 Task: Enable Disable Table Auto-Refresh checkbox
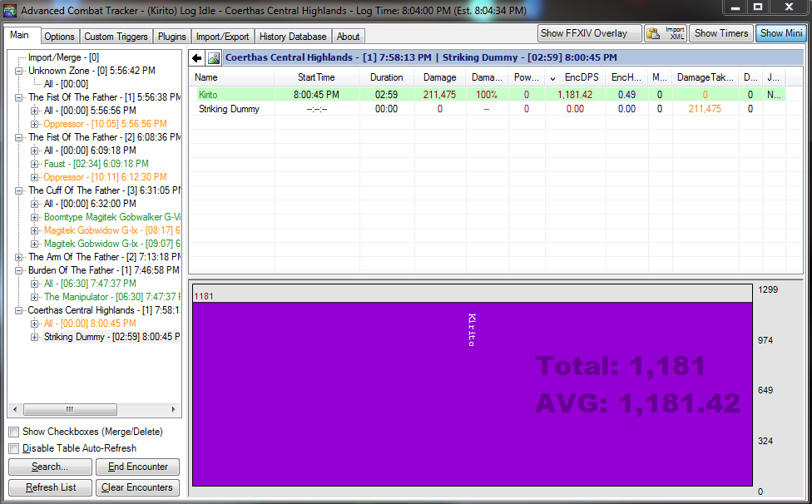[14, 448]
